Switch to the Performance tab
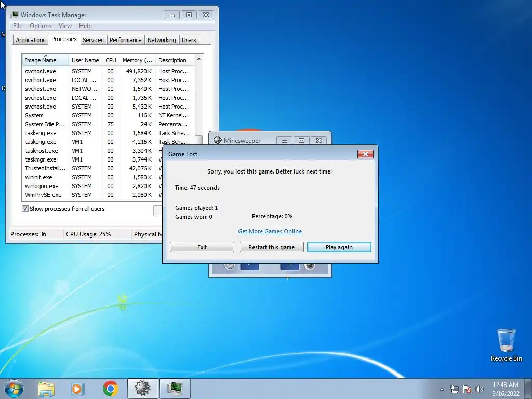Image resolution: width=532 pixels, height=399 pixels. (x=125, y=39)
